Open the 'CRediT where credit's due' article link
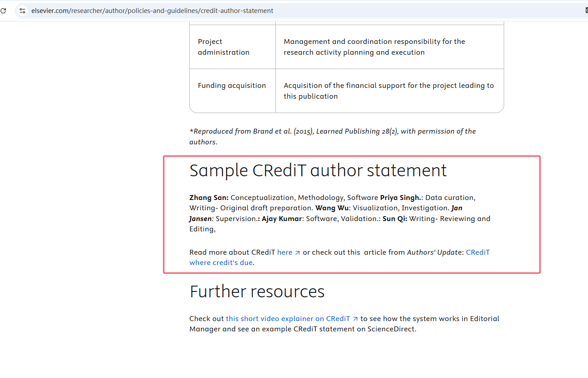The image size is (588, 378). click(x=221, y=262)
